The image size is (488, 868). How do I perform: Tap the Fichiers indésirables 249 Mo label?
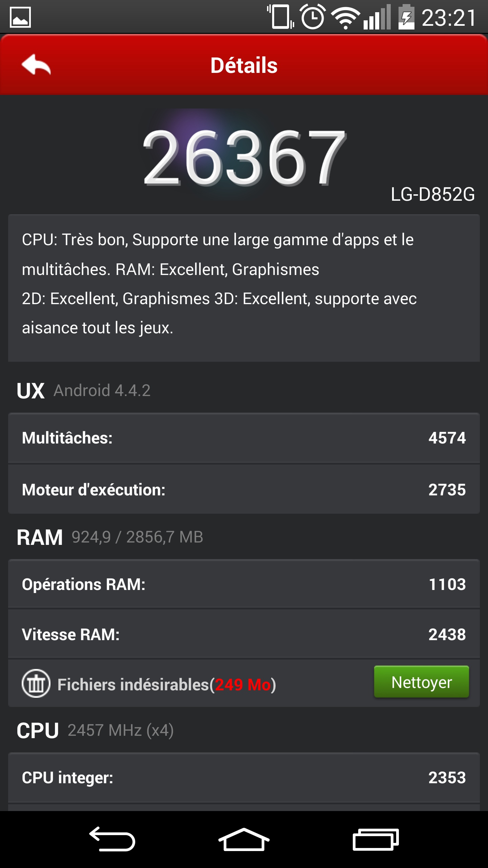[x=167, y=684]
